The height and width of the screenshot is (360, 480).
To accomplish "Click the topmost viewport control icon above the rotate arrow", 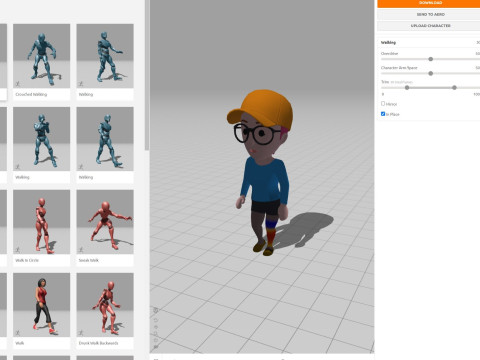I will click(x=156, y=310).
